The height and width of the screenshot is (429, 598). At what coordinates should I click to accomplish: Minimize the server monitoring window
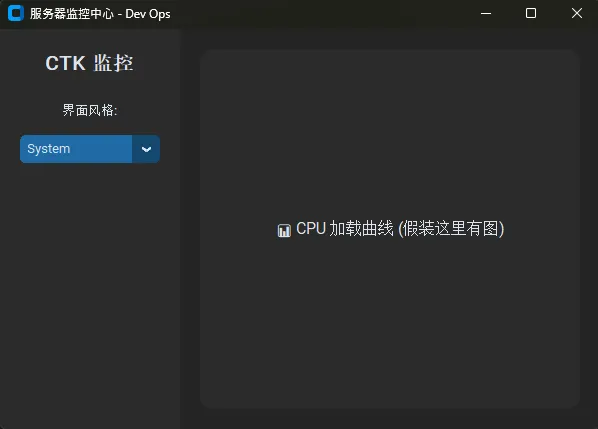pyautogui.click(x=486, y=13)
